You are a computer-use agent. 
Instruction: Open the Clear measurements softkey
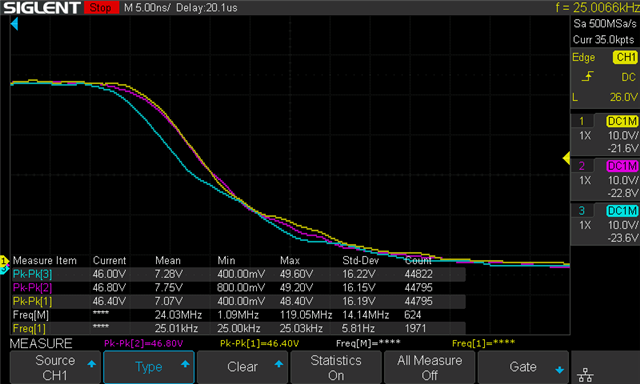(242, 367)
